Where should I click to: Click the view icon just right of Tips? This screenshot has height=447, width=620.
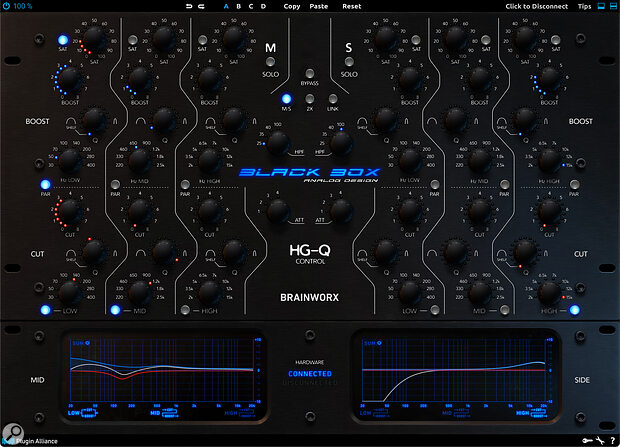(601, 6)
